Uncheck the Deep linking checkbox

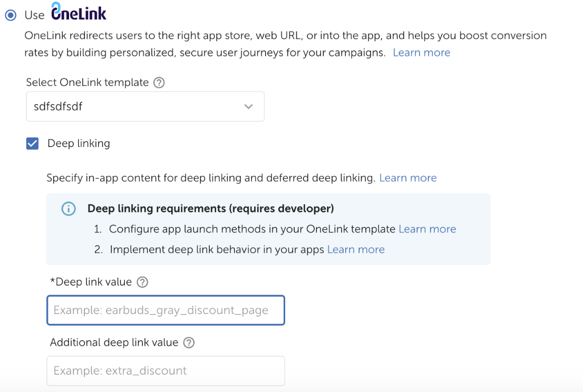coord(32,143)
